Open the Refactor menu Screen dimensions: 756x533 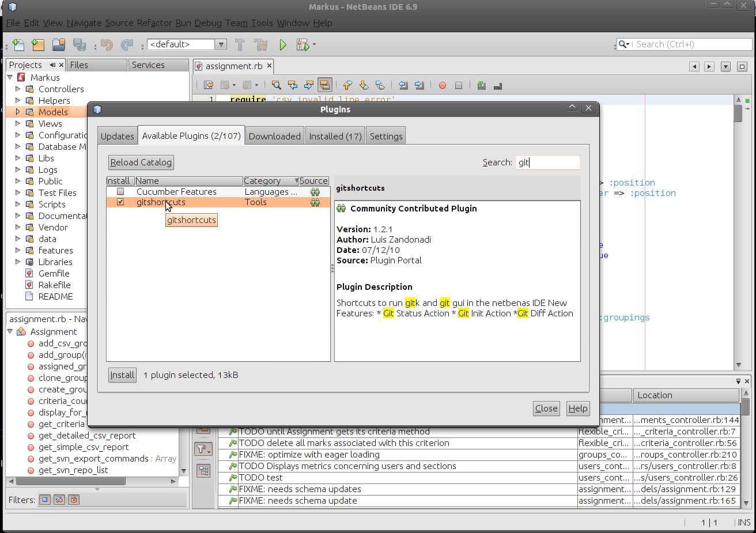pyautogui.click(x=154, y=23)
